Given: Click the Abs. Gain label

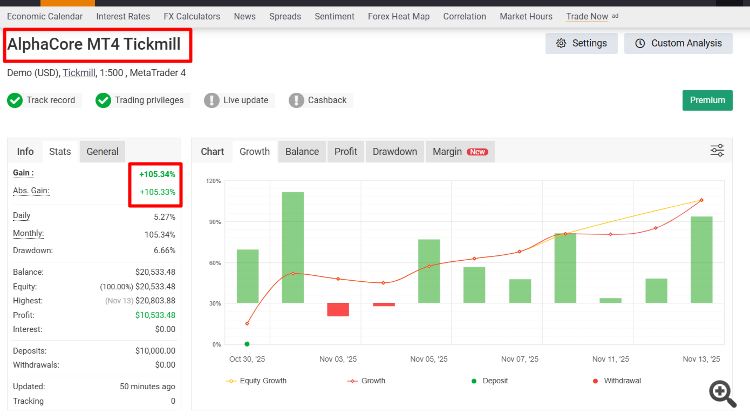Looking at the screenshot, I should (x=31, y=190).
